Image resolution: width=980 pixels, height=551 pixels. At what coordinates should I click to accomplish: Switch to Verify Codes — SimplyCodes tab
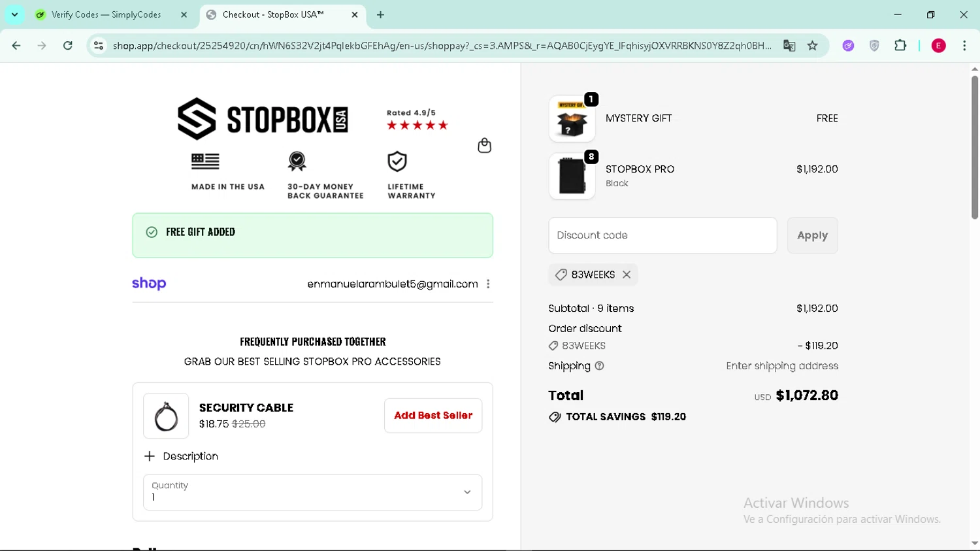[106, 14]
